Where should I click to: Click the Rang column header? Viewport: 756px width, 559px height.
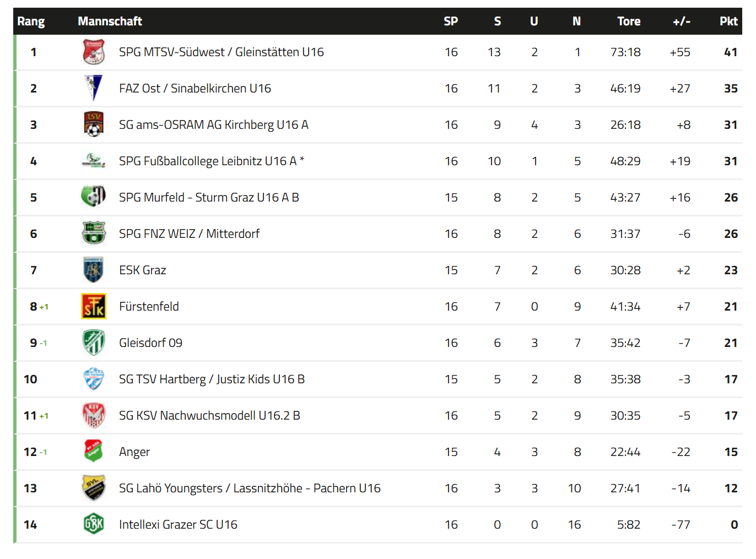coord(31,21)
